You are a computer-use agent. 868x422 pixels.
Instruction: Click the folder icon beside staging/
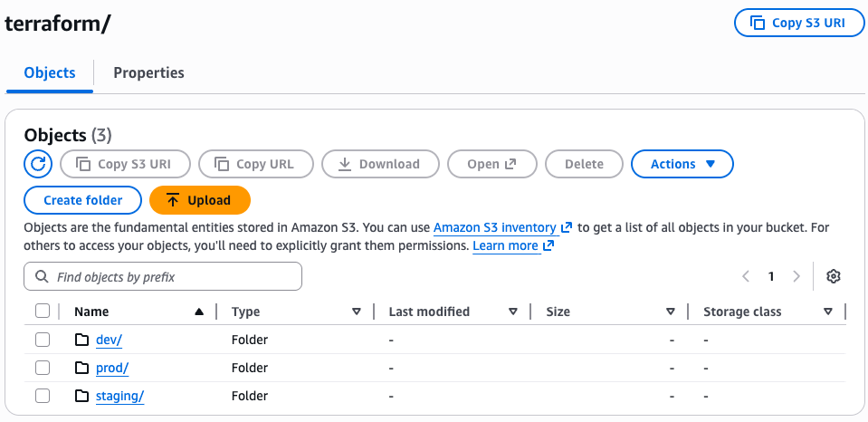click(x=82, y=396)
